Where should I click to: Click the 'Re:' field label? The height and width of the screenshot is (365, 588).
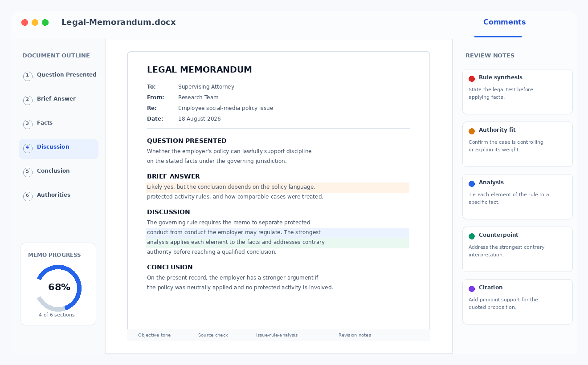(x=151, y=108)
